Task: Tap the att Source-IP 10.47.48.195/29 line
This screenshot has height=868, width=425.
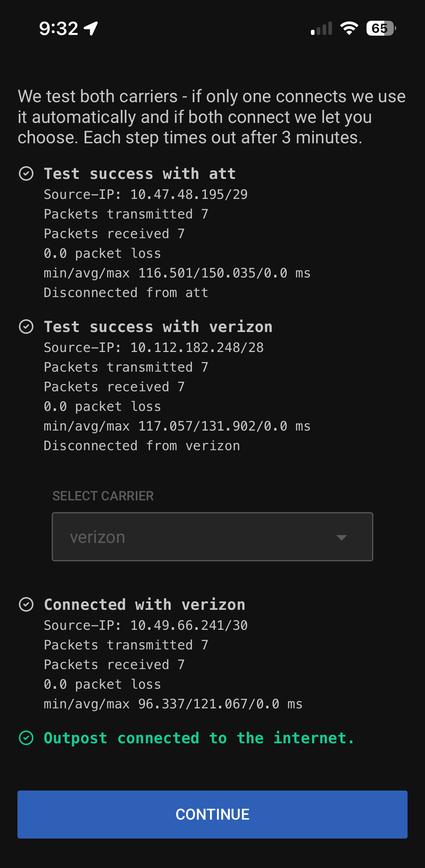Action: [x=146, y=195]
